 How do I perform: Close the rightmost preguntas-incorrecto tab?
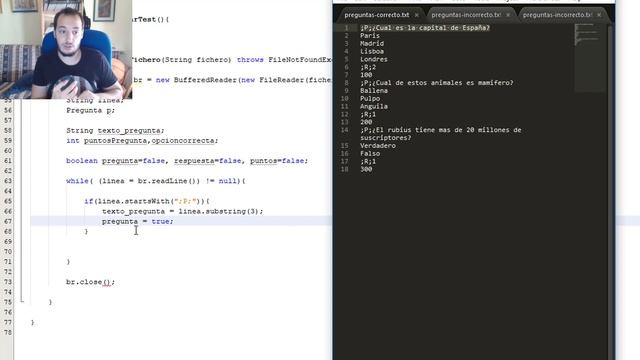click(599, 15)
